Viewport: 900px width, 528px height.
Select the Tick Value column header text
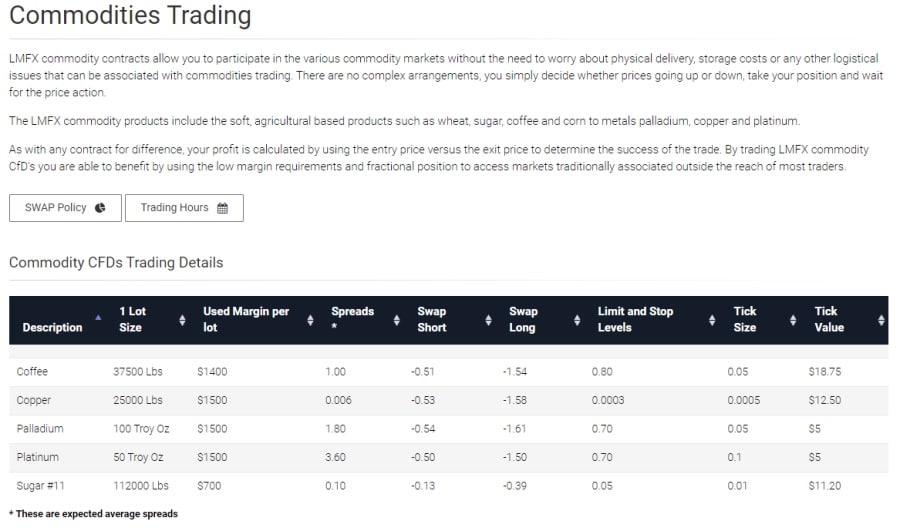(x=829, y=319)
